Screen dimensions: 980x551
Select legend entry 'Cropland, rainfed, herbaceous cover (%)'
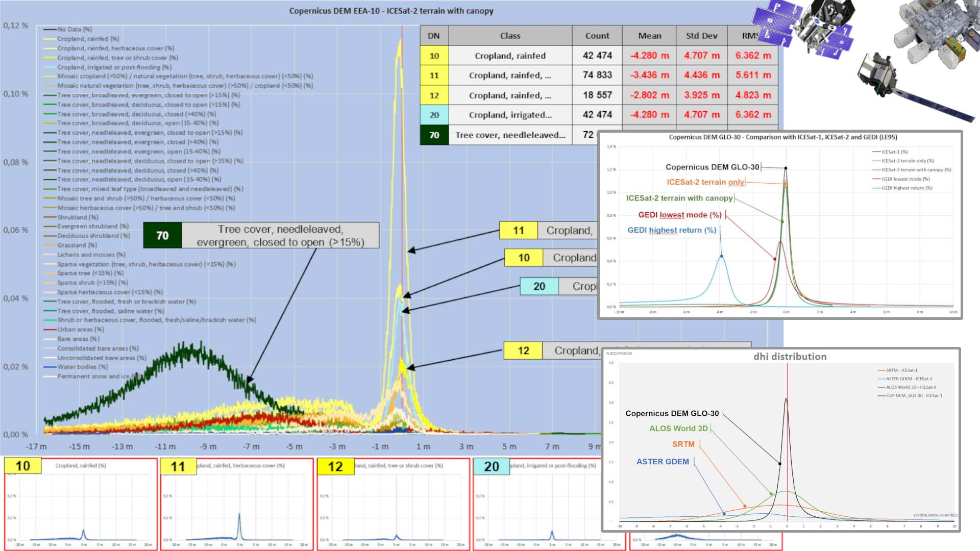pyautogui.click(x=109, y=48)
